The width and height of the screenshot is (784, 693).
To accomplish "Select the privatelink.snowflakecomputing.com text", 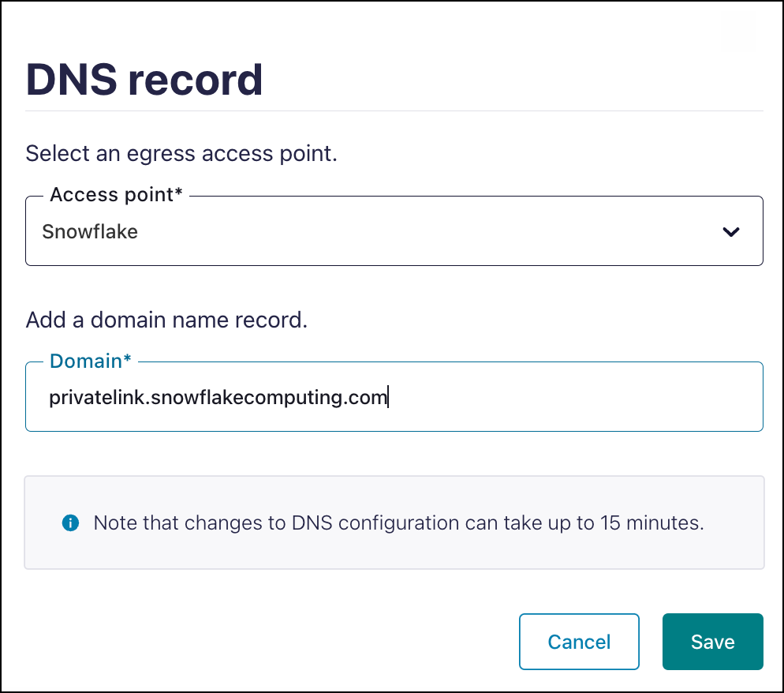I will (218, 397).
